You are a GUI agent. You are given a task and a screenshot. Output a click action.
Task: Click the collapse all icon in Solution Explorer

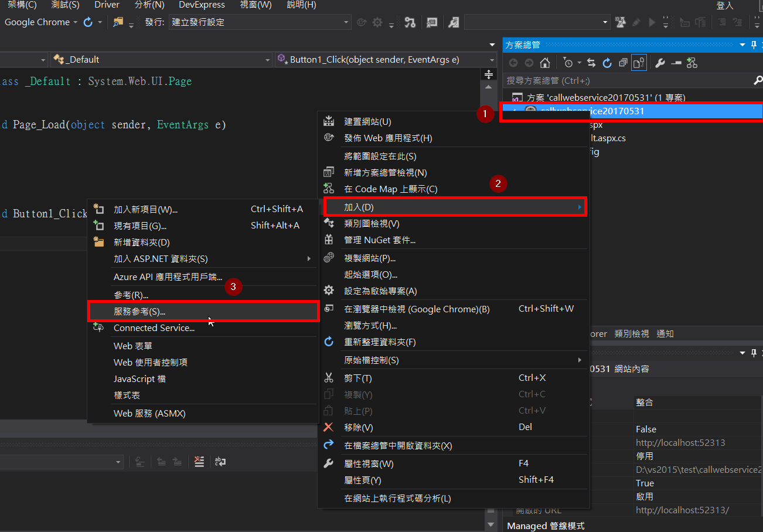623,63
